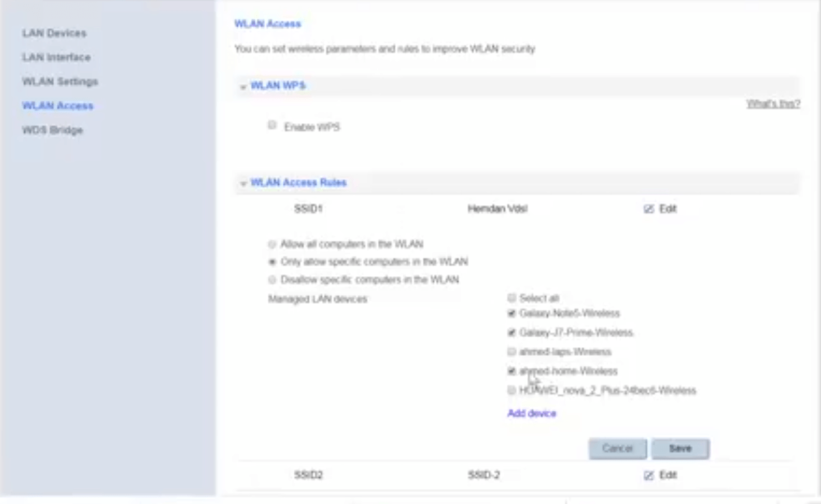Click the Edit icon for SSID1
The image size is (821, 504).
[x=649, y=210]
